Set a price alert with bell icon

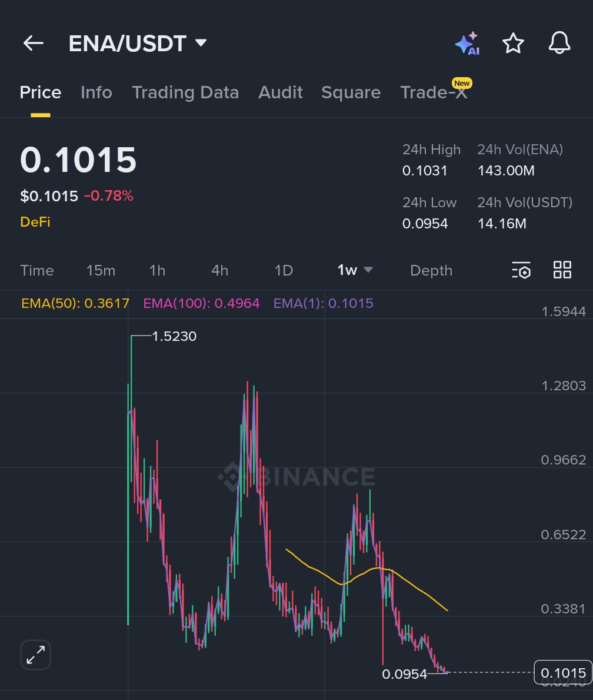click(x=559, y=44)
